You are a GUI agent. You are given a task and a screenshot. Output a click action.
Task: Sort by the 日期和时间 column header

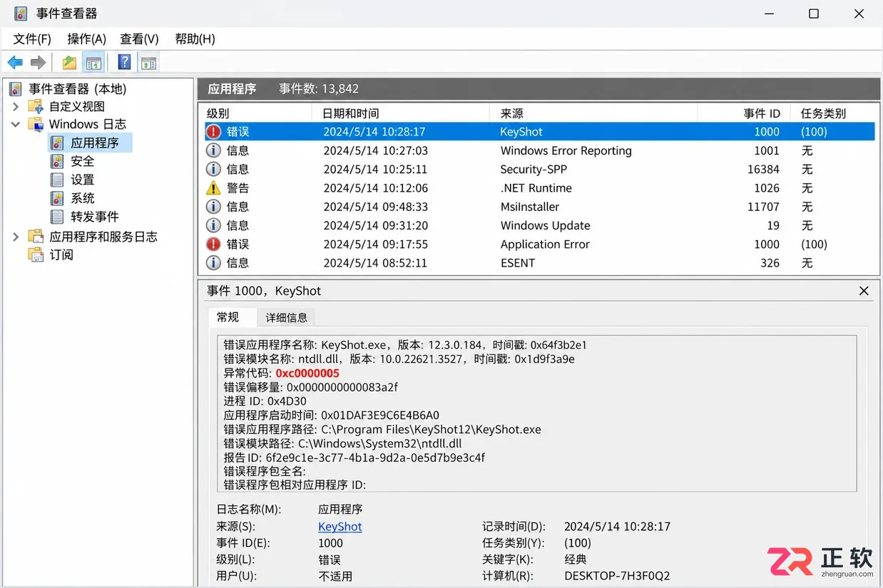click(x=401, y=113)
